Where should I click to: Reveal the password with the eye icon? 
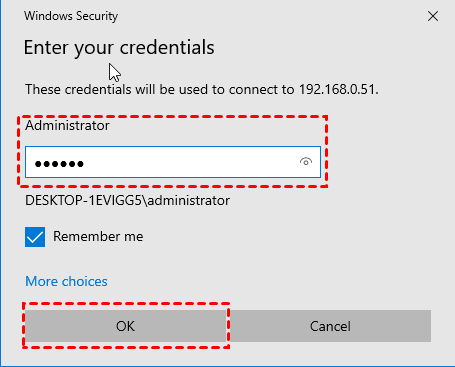pyautogui.click(x=306, y=162)
